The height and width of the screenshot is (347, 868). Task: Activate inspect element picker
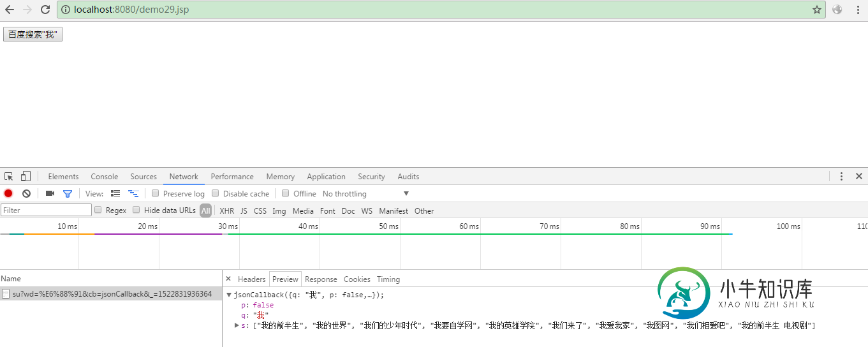coord(9,177)
